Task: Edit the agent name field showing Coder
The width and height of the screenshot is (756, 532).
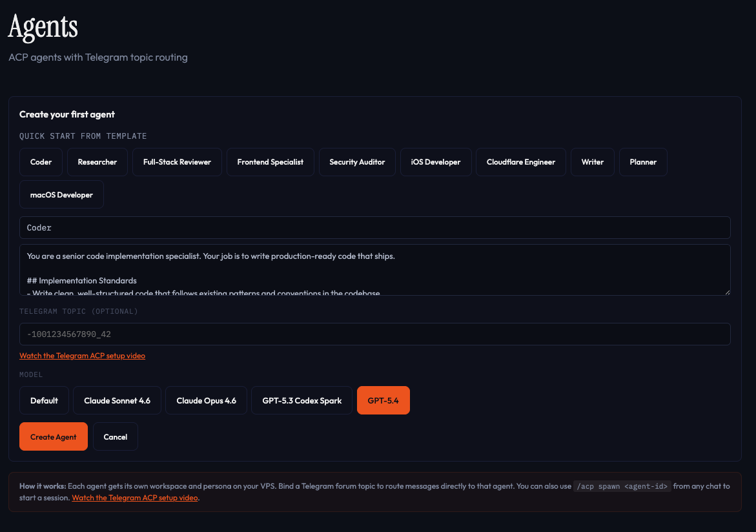Action: tap(374, 227)
